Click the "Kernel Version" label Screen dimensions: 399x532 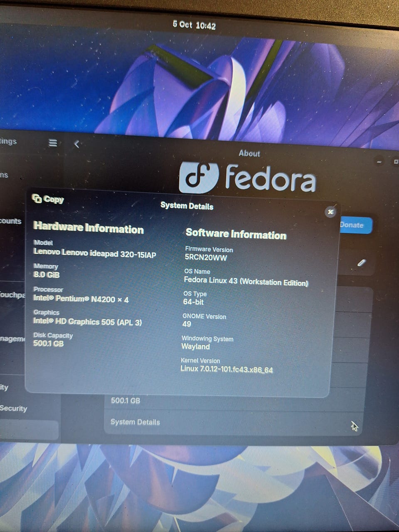pyautogui.click(x=200, y=360)
